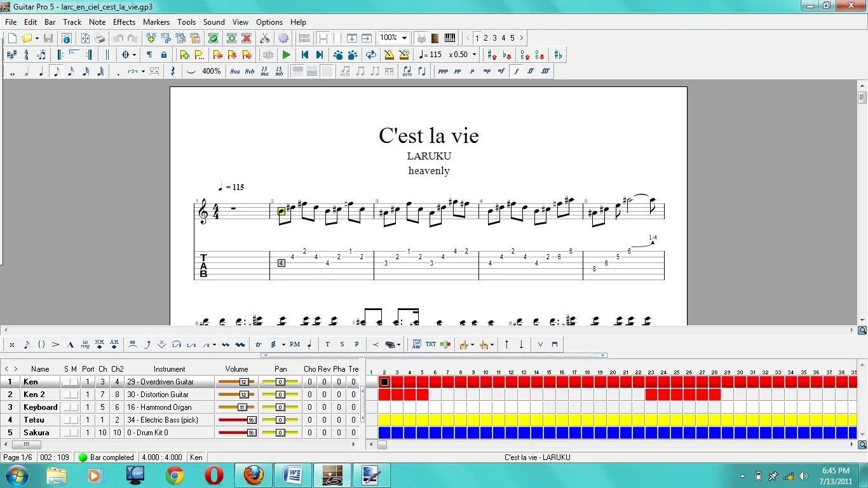
Task: Click the Undo arrow icon
Action: (x=118, y=38)
